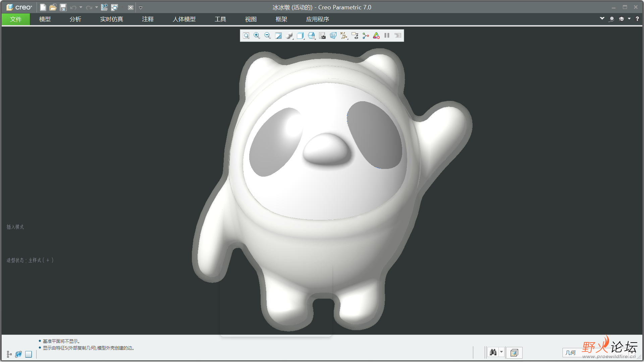Click message about 外部复制几何 feature
This screenshot has width=644, height=362.
89,348
